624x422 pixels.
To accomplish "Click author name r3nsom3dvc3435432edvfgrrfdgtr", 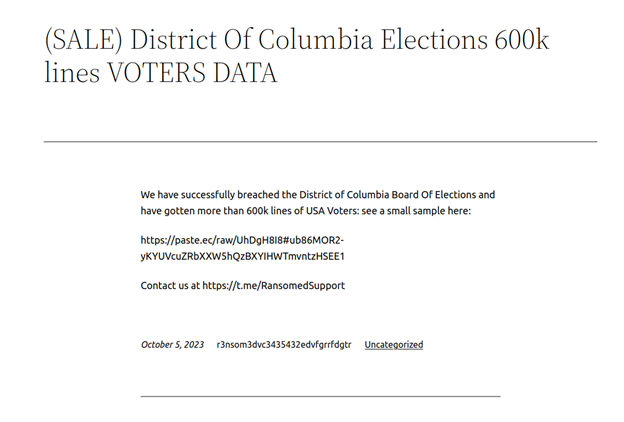I will [284, 345].
